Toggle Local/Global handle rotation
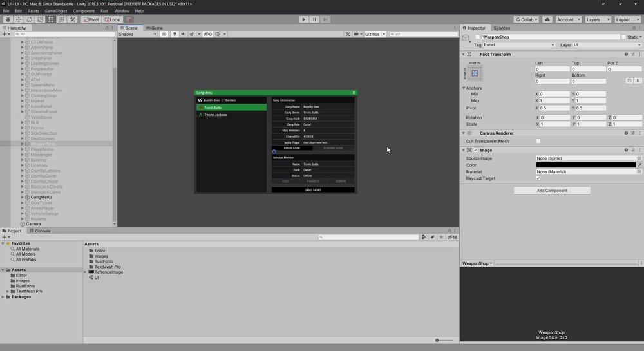The height and width of the screenshot is (351, 644). pos(113,19)
